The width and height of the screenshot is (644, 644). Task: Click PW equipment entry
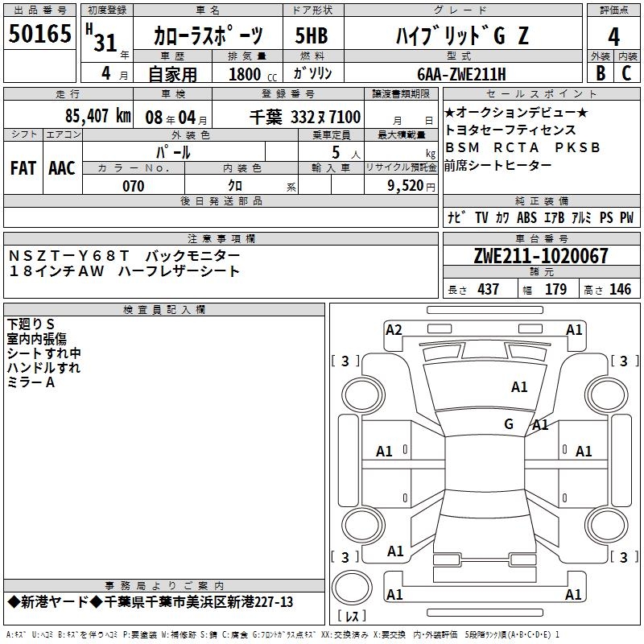point(626,217)
